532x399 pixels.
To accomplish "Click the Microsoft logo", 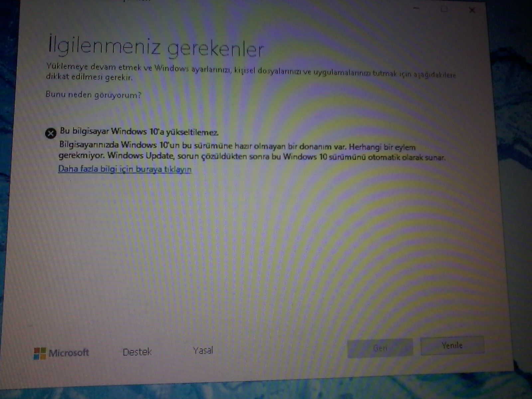I will click(62, 353).
